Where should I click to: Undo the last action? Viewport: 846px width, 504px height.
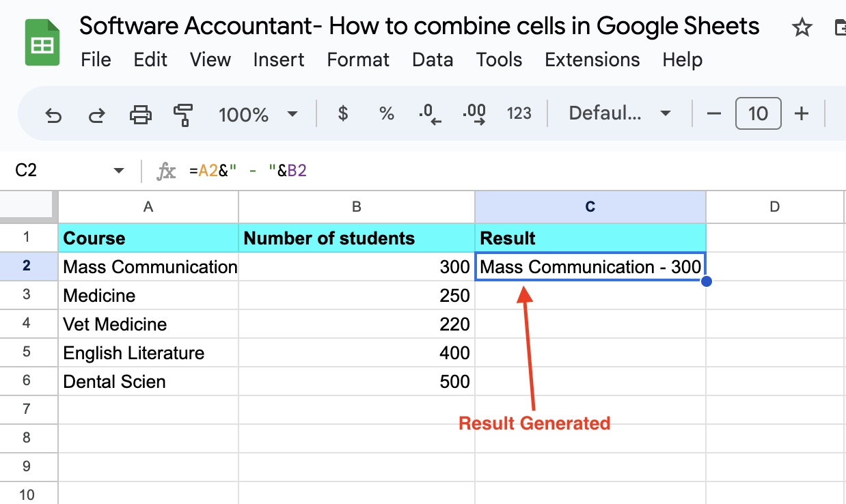click(x=53, y=115)
